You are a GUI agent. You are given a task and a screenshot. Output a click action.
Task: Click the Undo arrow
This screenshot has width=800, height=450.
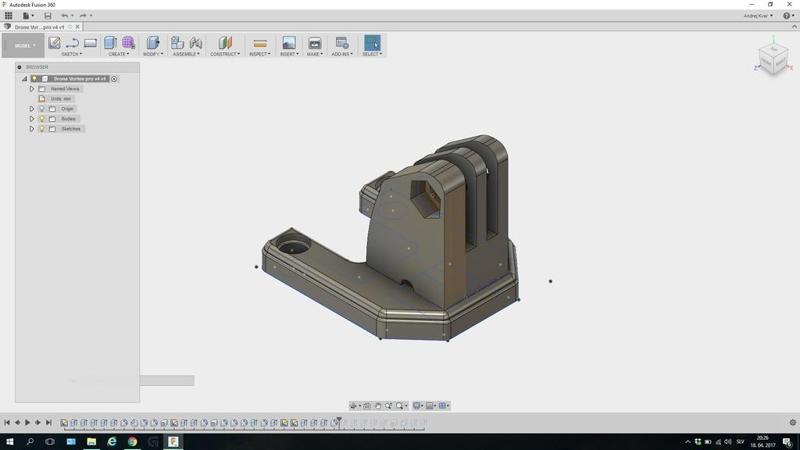click(65, 16)
